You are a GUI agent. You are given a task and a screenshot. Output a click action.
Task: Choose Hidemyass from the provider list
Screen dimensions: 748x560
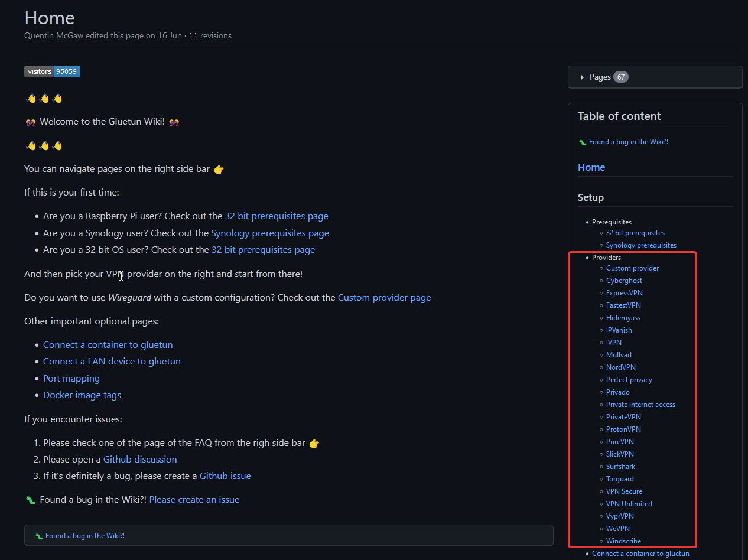point(623,318)
